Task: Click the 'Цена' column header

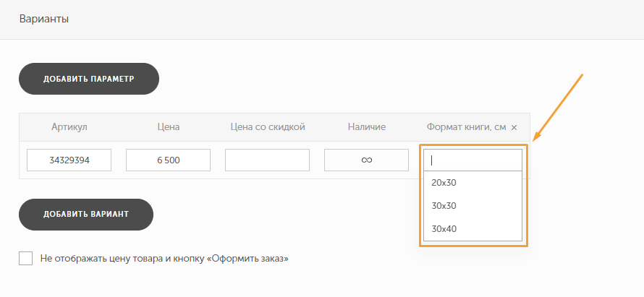Action: (x=168, y=127)
